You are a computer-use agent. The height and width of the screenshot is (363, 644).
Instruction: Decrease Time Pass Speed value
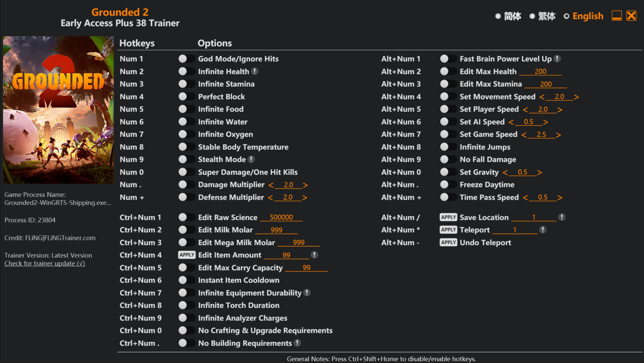coord(526,198)
